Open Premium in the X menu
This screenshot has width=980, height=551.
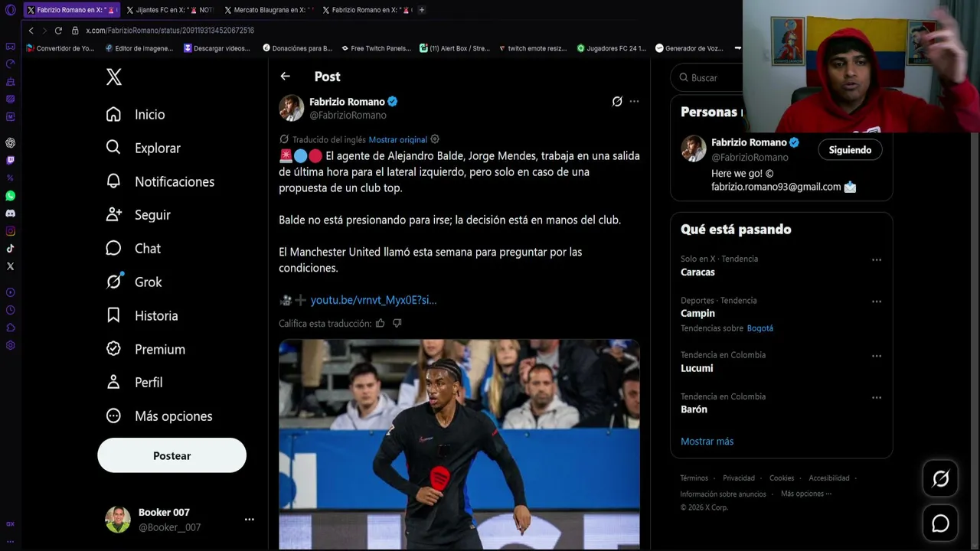pos(145,349)
